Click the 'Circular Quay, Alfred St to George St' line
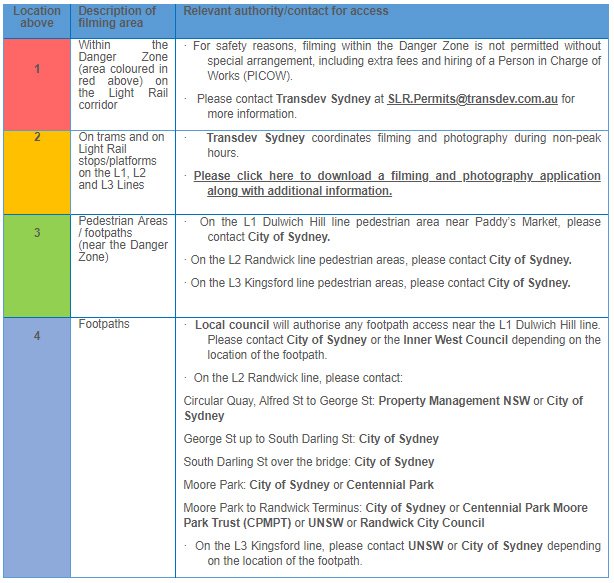 [x=383, y=408]
